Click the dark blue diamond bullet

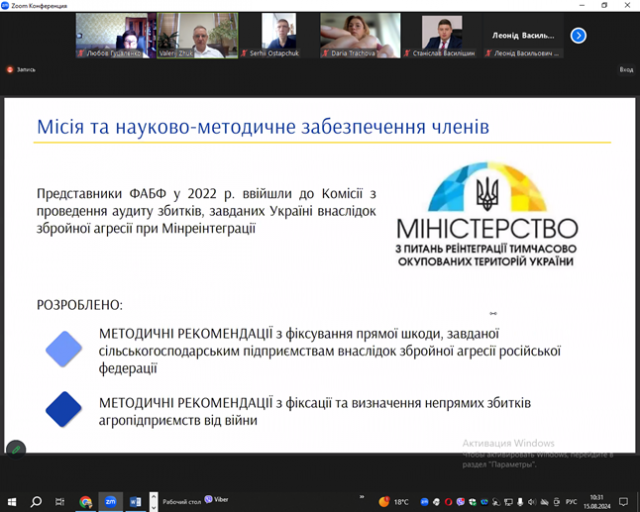coord(64,409)
